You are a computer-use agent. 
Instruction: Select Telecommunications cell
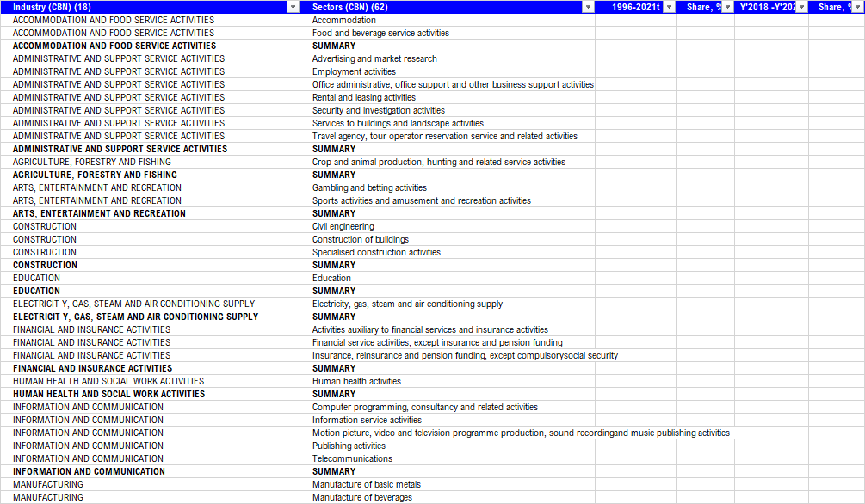(448, 458)
